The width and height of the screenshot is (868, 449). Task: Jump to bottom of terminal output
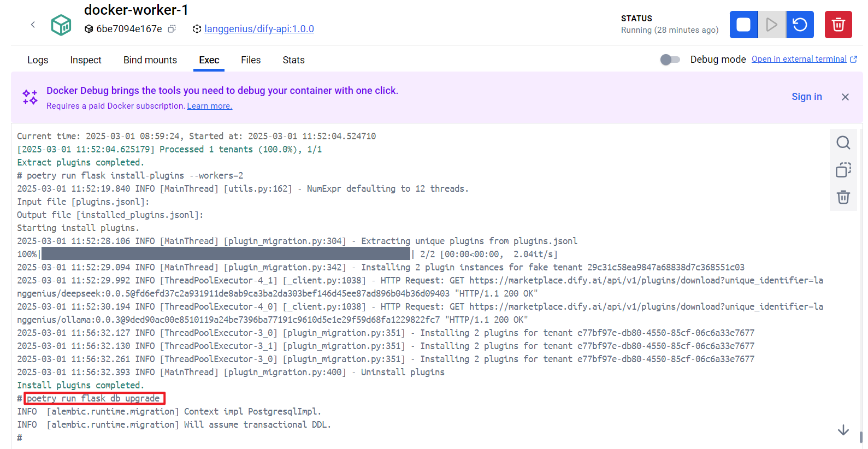click(x=843, y=430)
